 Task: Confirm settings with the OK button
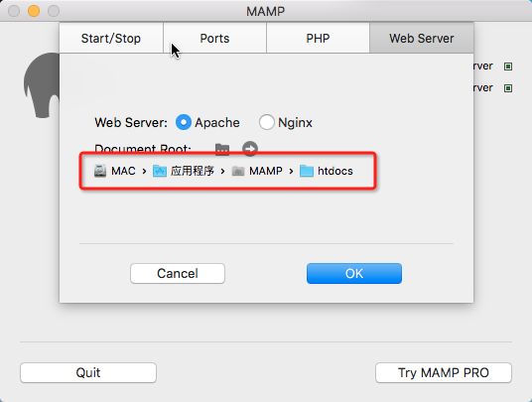click(x=354, y=273)
